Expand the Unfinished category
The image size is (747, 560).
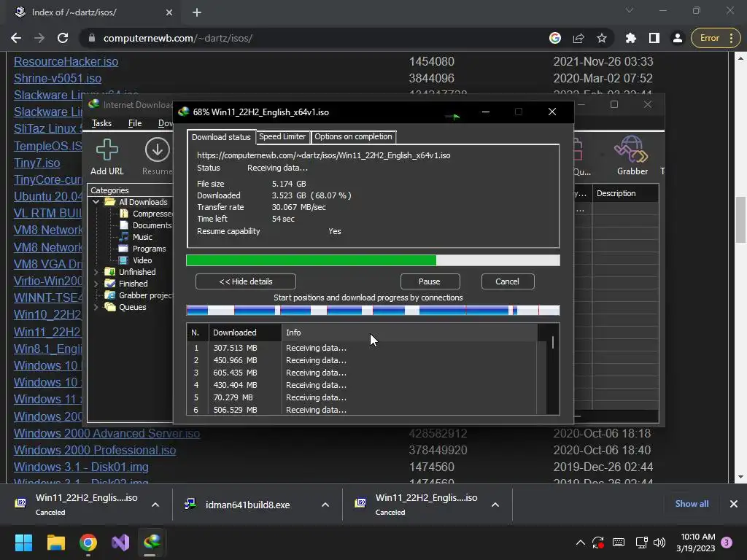[96, 272]
